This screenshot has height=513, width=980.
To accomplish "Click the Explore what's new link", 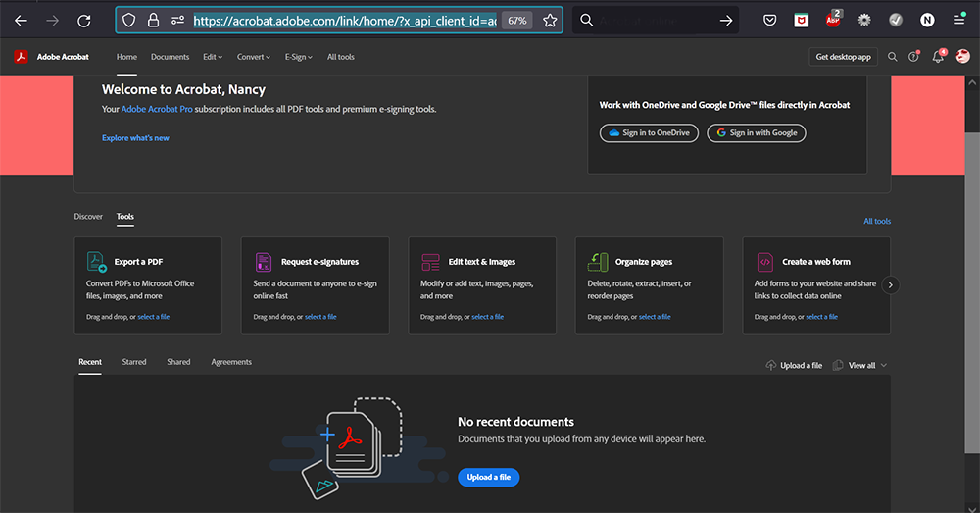I will point(135,138).
